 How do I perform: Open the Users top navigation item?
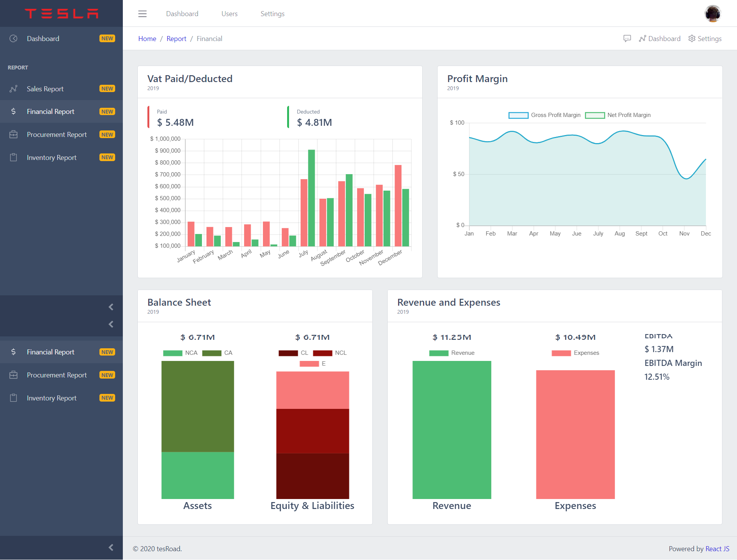pos(229,14)
